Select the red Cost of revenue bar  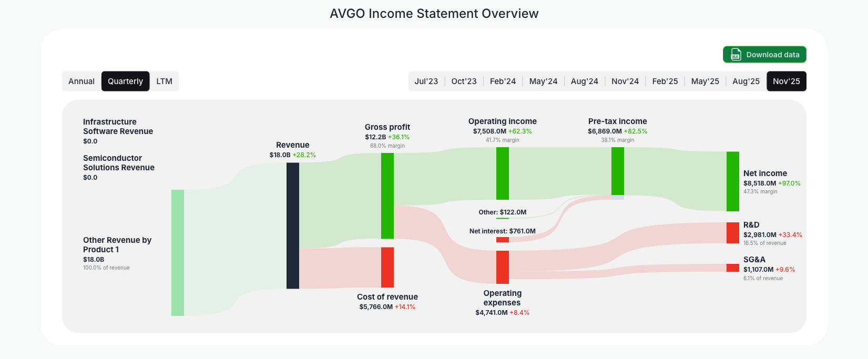(x=387, y=267)
